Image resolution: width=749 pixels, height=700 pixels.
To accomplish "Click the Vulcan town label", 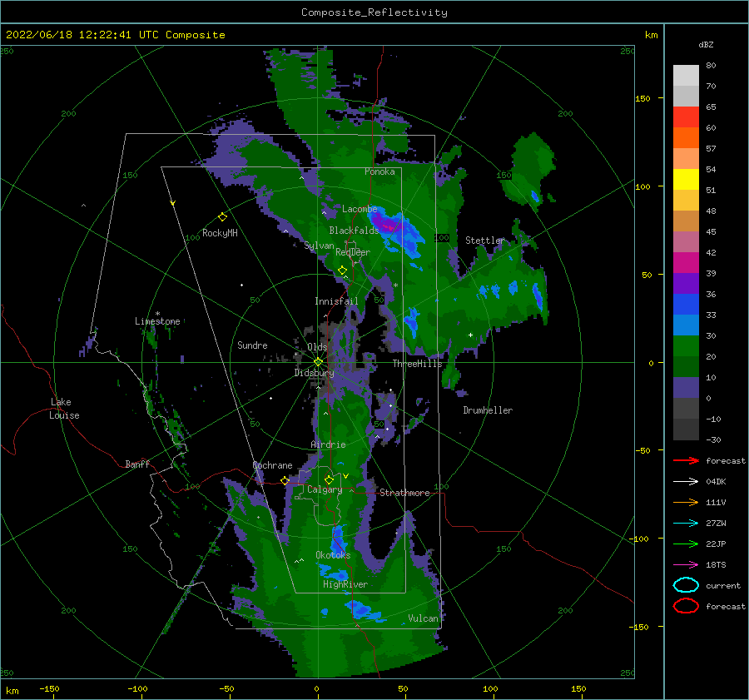I will click(x=423, y=618).
